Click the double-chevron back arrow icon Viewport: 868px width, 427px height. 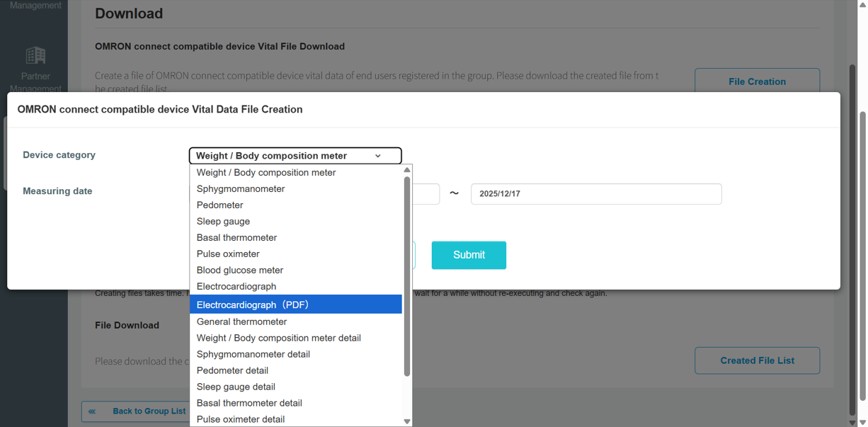92,411
